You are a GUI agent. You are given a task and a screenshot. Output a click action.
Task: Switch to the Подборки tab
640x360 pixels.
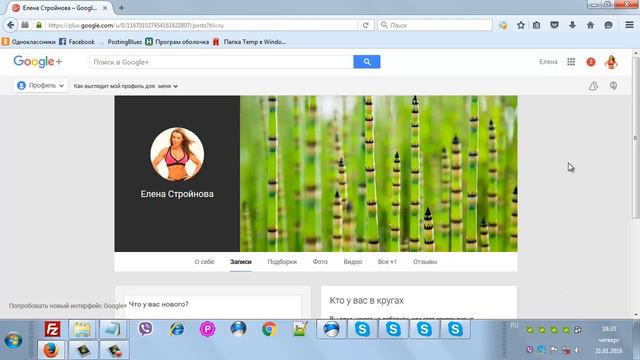tap(282, 262)
